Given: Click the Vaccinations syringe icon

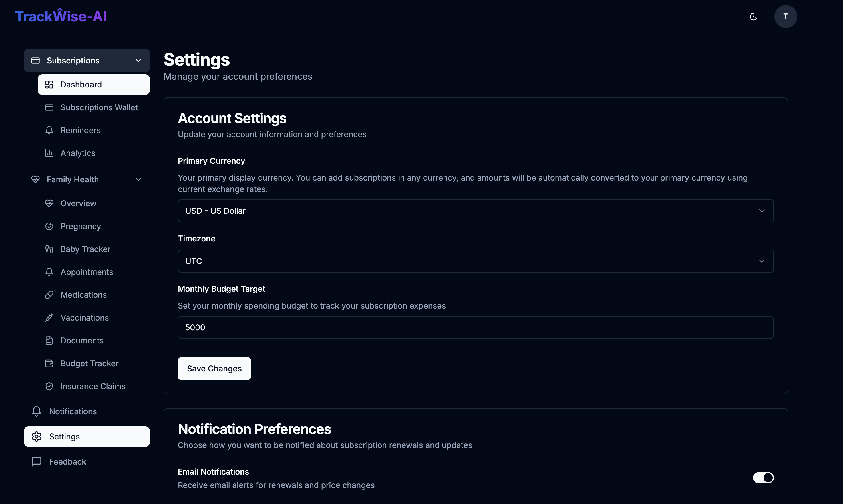Looking at the screenshot, I should click(x=49, y=317).
